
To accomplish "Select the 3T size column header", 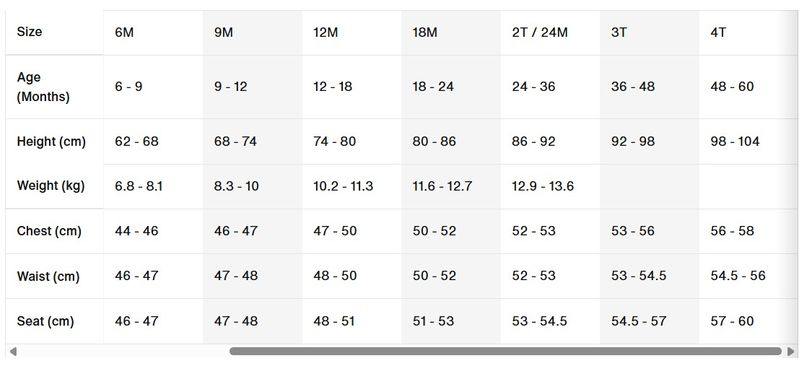I will [649, 32].
